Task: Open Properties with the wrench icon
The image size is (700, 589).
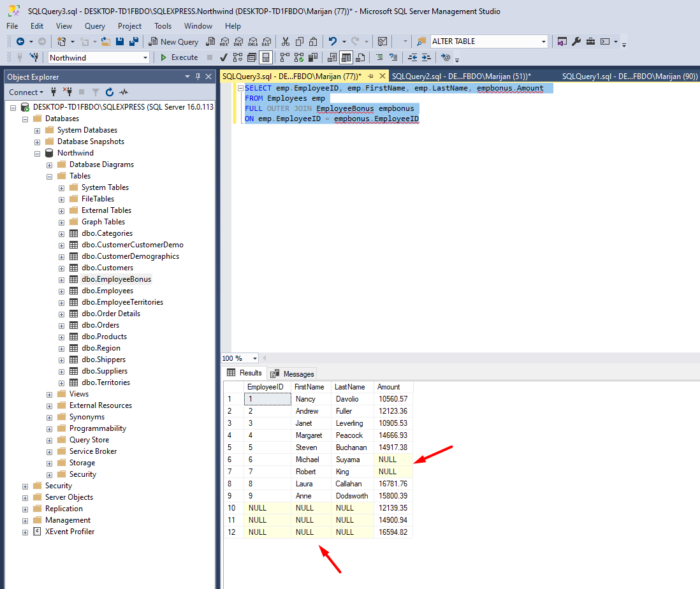Action: click(x=576, y=41)
